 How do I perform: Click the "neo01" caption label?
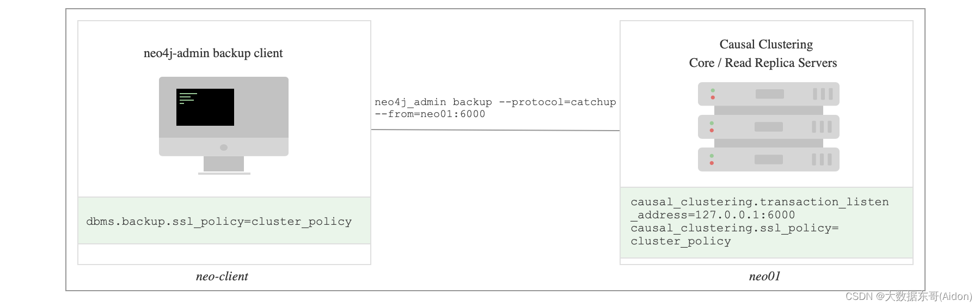(764, 277)
